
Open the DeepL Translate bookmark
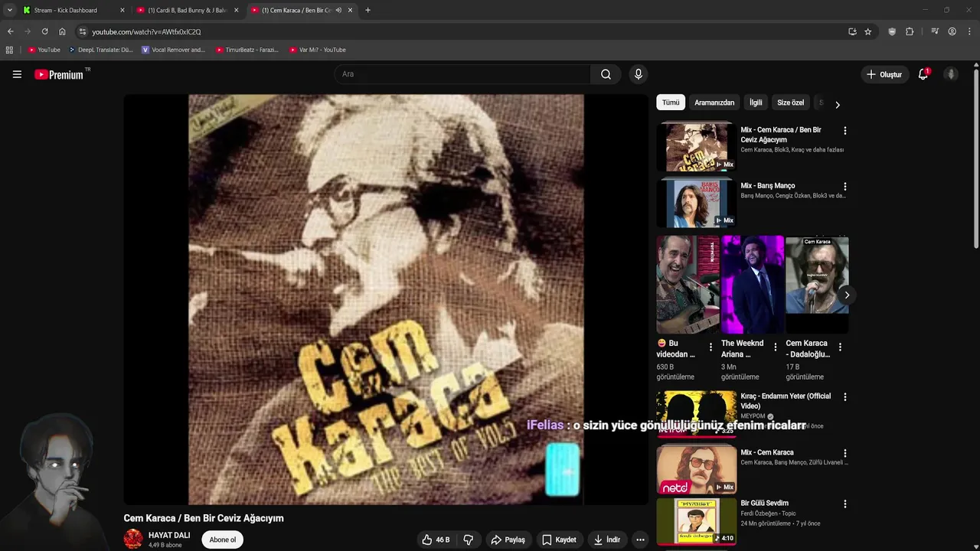100,50
